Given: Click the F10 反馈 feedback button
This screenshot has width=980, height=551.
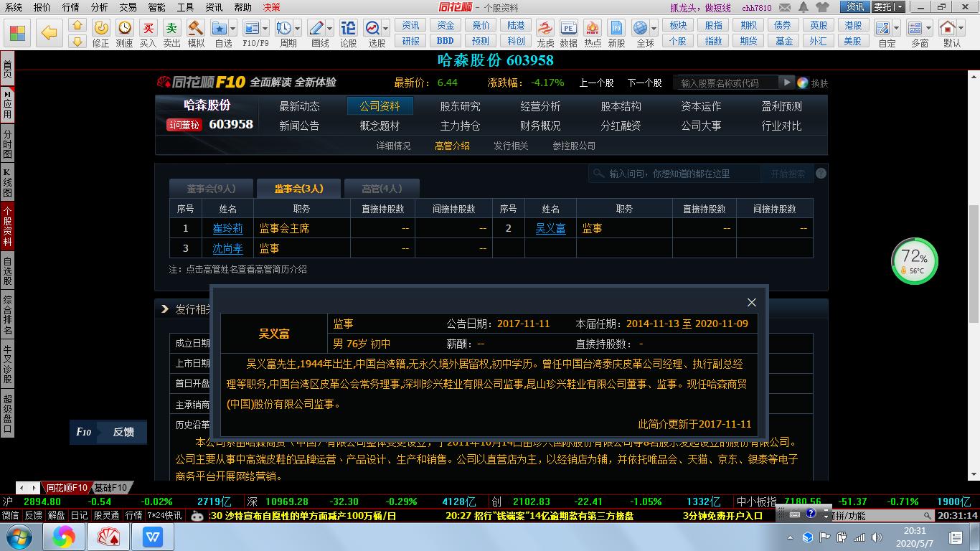Looking at the screenshot, I should pyautogui.click(x=108, y=432).
